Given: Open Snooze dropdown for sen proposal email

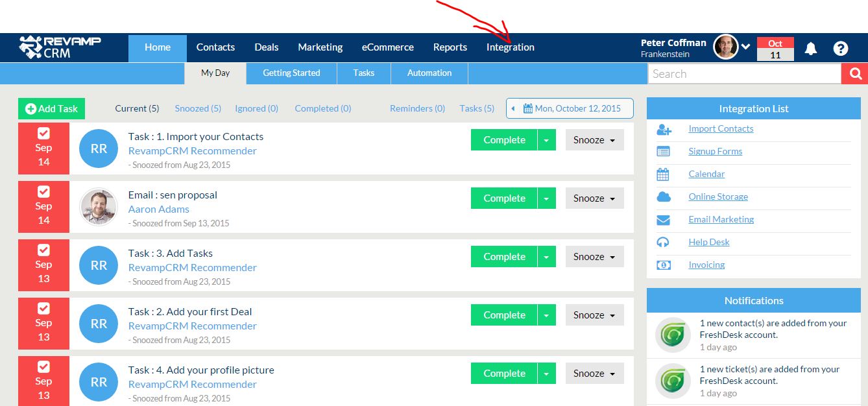Looking at the screenshot, I should 595,198.
